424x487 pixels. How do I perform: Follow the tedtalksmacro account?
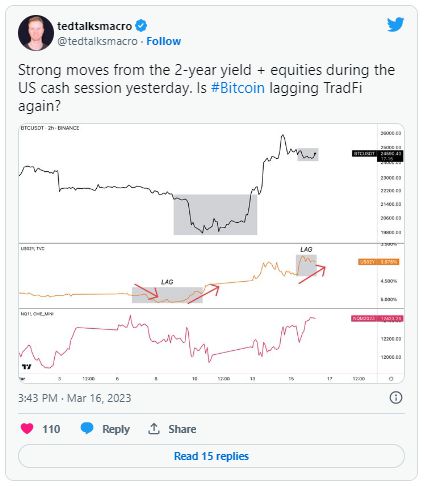pos(164,41)
